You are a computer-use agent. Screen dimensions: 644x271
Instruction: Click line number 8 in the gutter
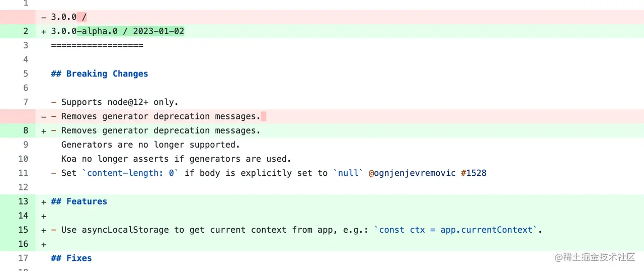click(26, 130)
